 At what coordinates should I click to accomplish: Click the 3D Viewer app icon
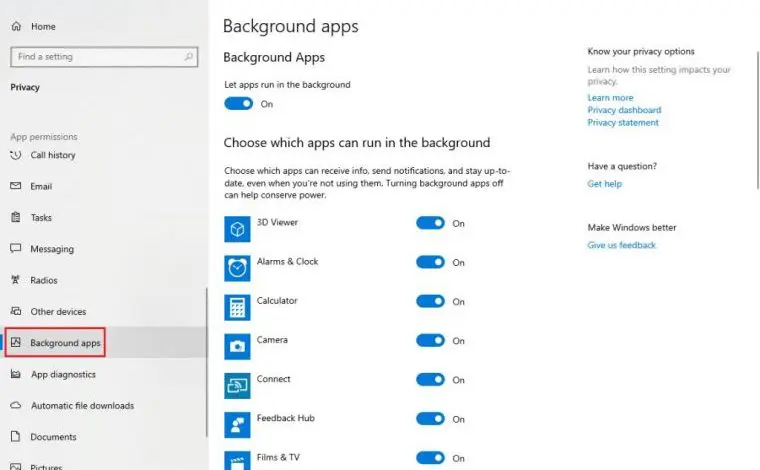pyautogui.click(x=237, y=229)
